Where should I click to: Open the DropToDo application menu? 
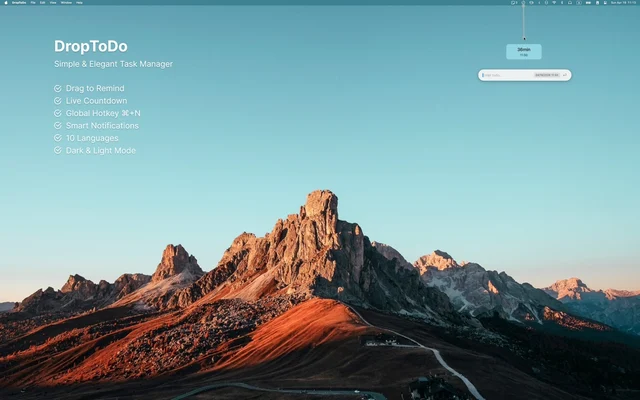coord(19,2)
